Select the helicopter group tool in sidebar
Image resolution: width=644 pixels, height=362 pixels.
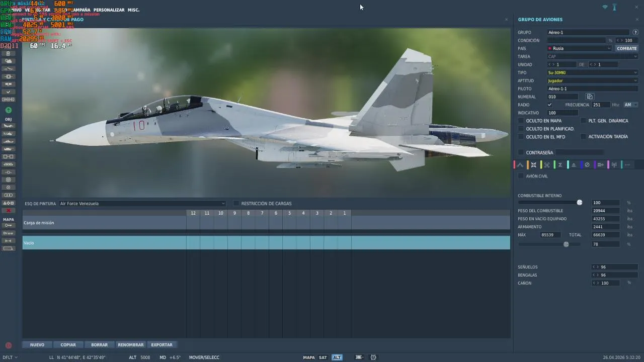[8, 134]
